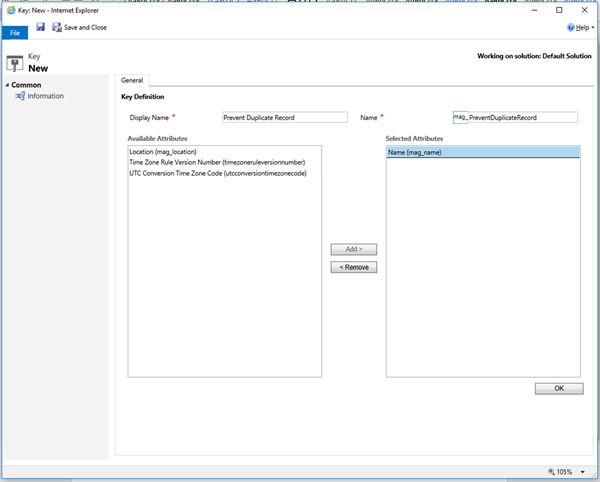Open the File menu
The image size is (600, 482).
(x=15, y=32)
